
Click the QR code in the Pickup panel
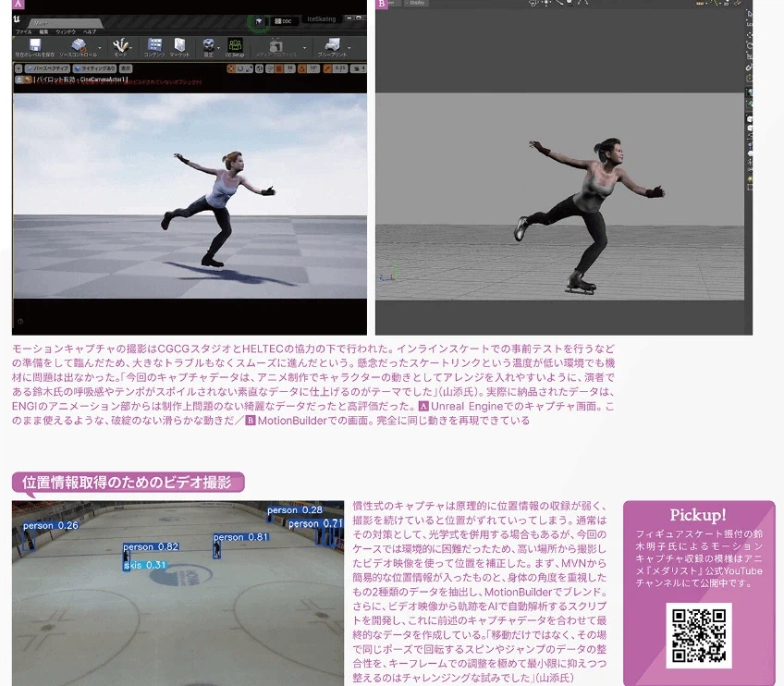pyautogui.click(x=698, y=635)
